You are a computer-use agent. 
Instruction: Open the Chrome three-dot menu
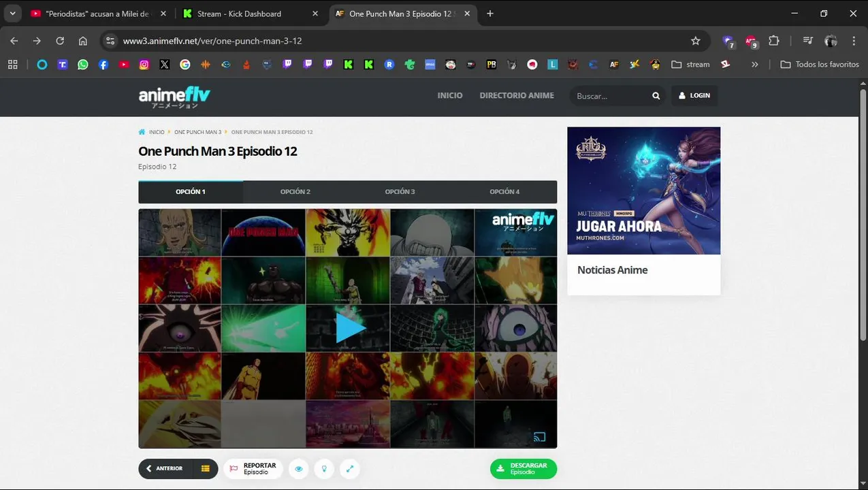pyautogui.click(x=854, y=41)
